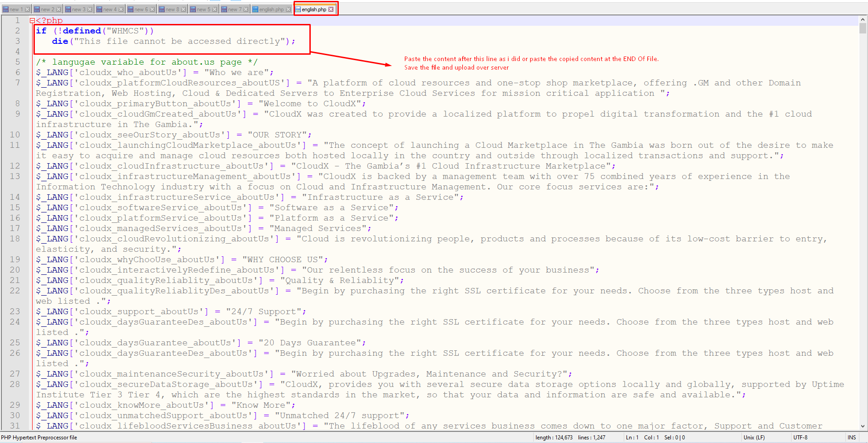This screenshot has height=443, width=868.
Task: Click line number 5 in the margin
Action: click(x=18, y=62)
